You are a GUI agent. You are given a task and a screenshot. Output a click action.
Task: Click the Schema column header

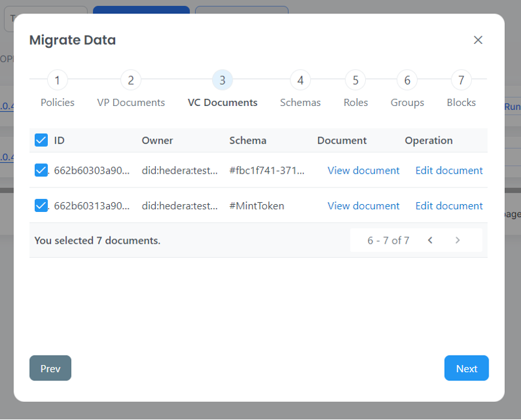point(248,140)
